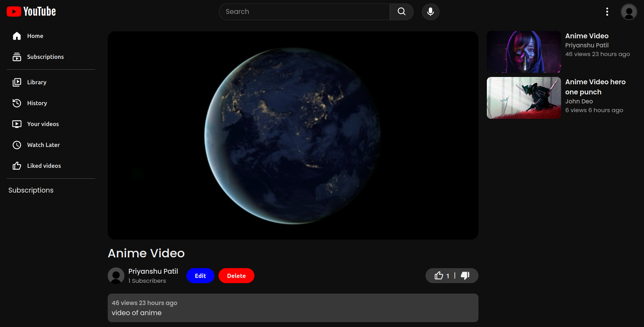This screenshot has width=644, height=327.
Task: Open Subscriptions from the sidebar icon
Action: click(x=17, y=56)
